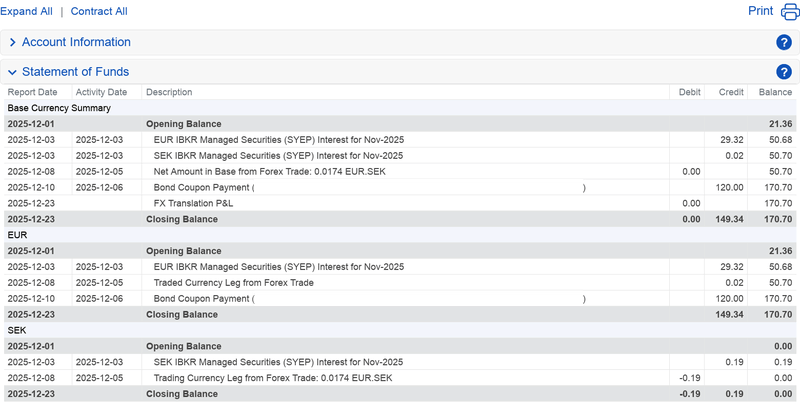Click the Statement of Funds section title

(x=75, y=72)
